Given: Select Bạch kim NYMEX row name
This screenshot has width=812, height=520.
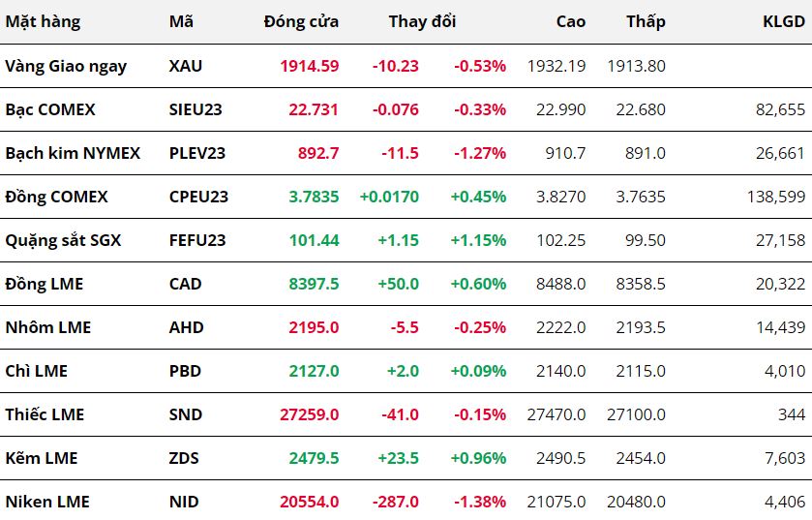Looking at the screenshot, I should 73,153.
